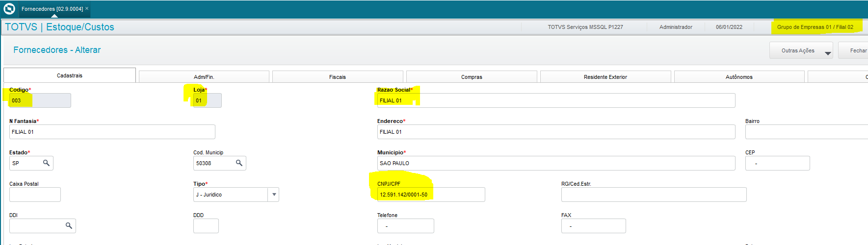Click the Codigo field with 003
The image size is (868, 245).
click(40, 100)
